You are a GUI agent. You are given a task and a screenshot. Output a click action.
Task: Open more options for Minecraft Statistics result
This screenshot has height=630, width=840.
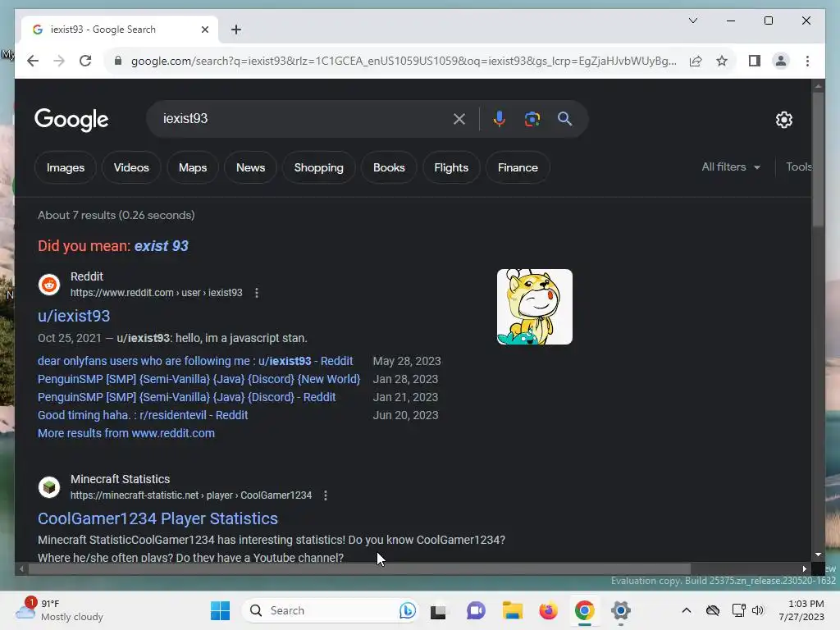pos(325,495)
